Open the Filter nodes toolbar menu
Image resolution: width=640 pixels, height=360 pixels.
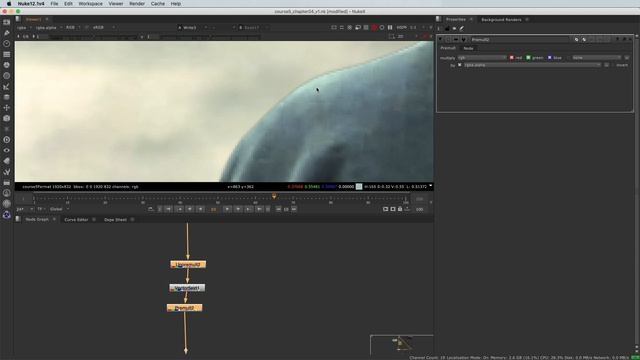[x=7, y=76]
